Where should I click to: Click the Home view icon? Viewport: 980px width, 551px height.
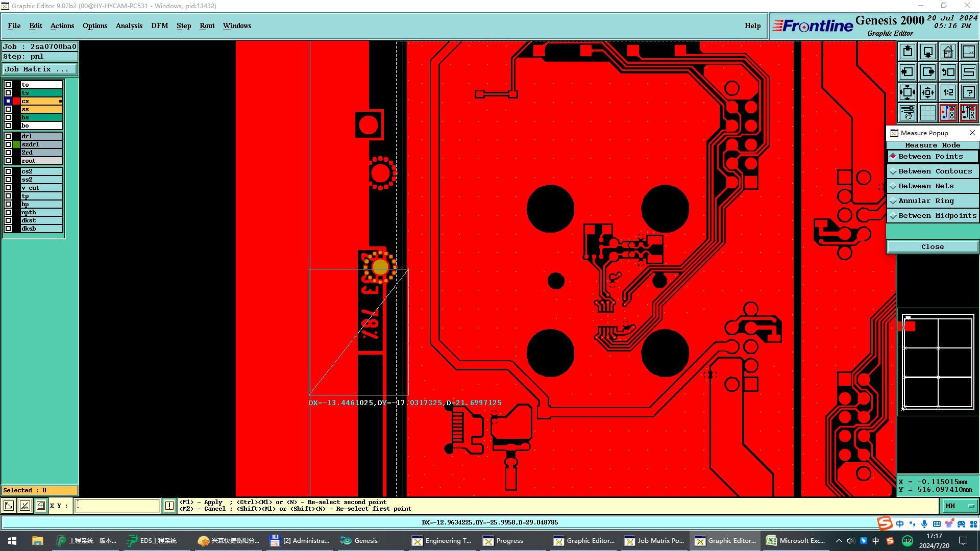coord(948,52)
